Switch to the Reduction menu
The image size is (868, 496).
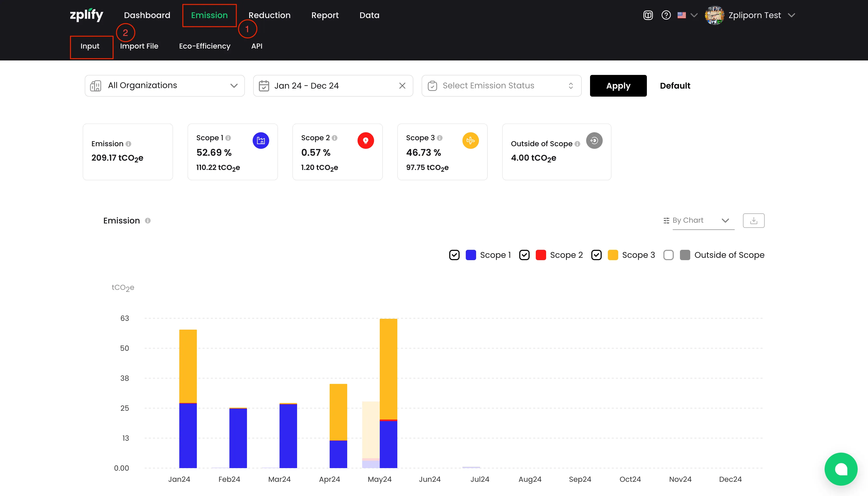click(x=269, y=15)
